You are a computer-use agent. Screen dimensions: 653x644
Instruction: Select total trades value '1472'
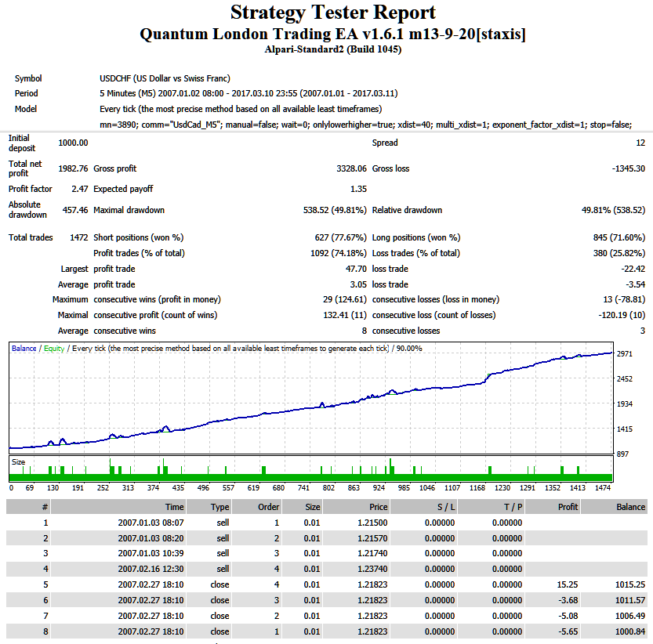click(78, 237)
